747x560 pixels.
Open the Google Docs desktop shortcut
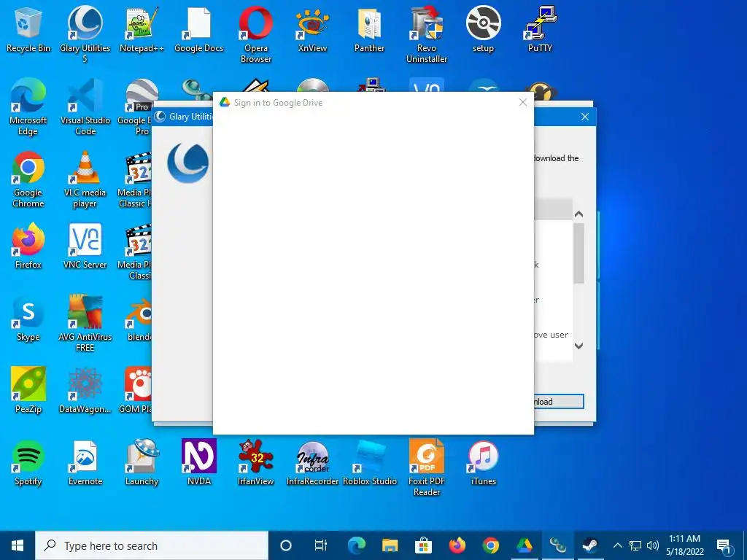198,28
